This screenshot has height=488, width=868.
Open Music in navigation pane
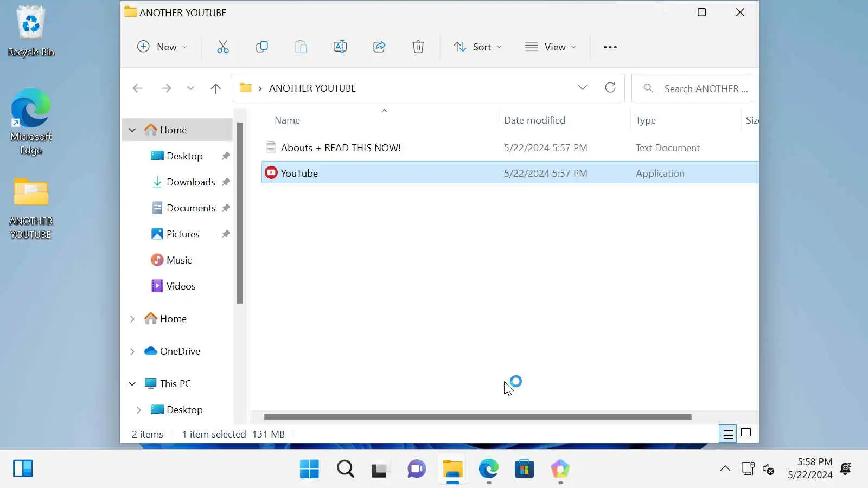tap(179, 260)
